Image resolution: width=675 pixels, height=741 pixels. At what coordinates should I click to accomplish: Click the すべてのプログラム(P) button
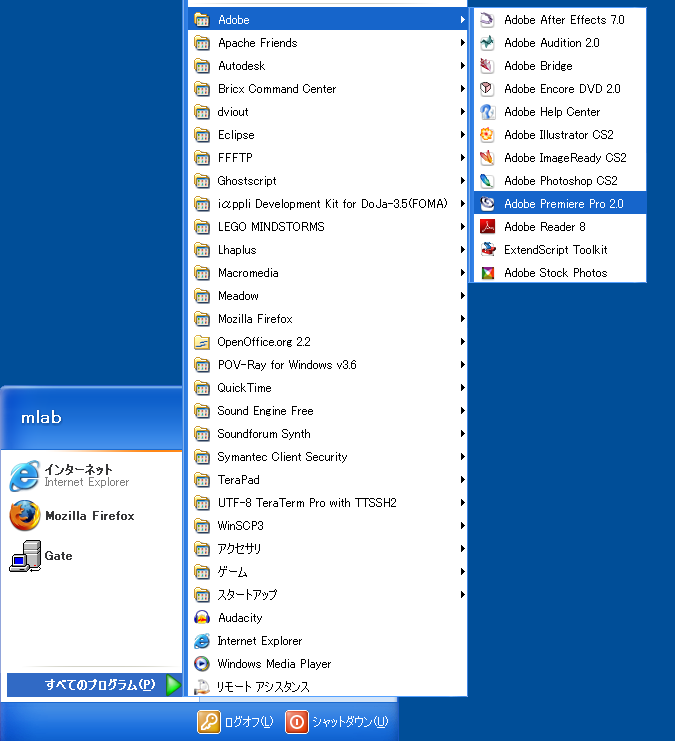click(x=95, y=685)
